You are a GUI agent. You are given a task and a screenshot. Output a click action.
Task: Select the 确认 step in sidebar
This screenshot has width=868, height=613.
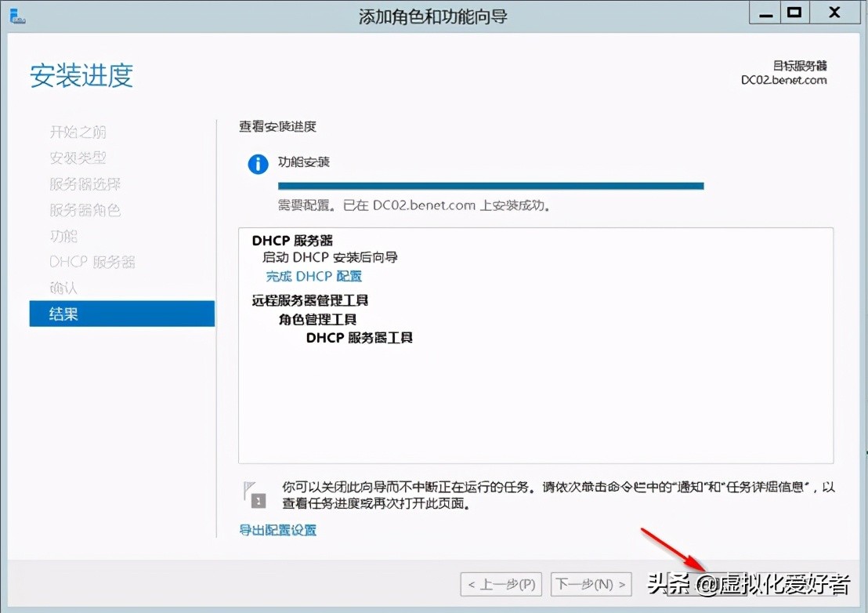[63, 288]
